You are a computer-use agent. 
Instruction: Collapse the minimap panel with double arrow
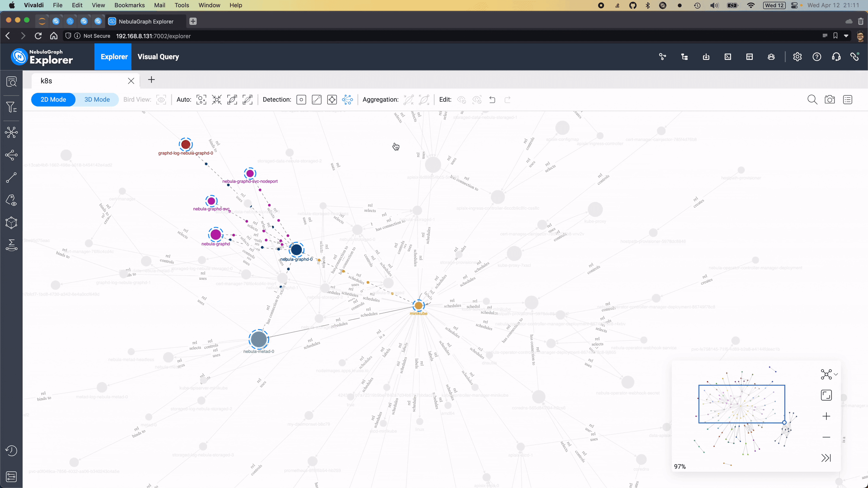(826, 458)
